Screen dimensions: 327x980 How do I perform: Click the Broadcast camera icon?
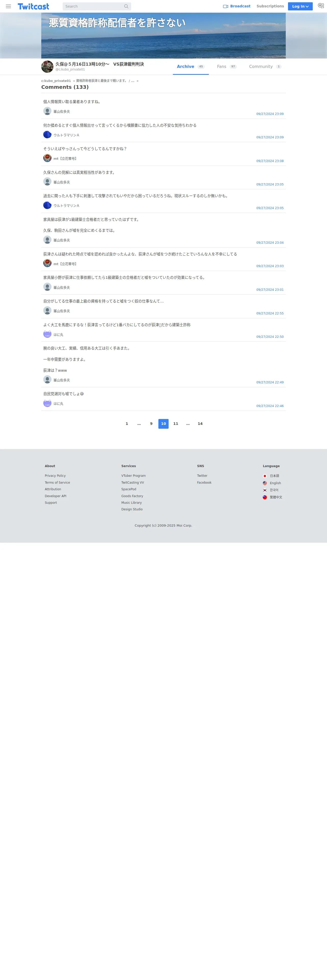(x=225, y=6)
